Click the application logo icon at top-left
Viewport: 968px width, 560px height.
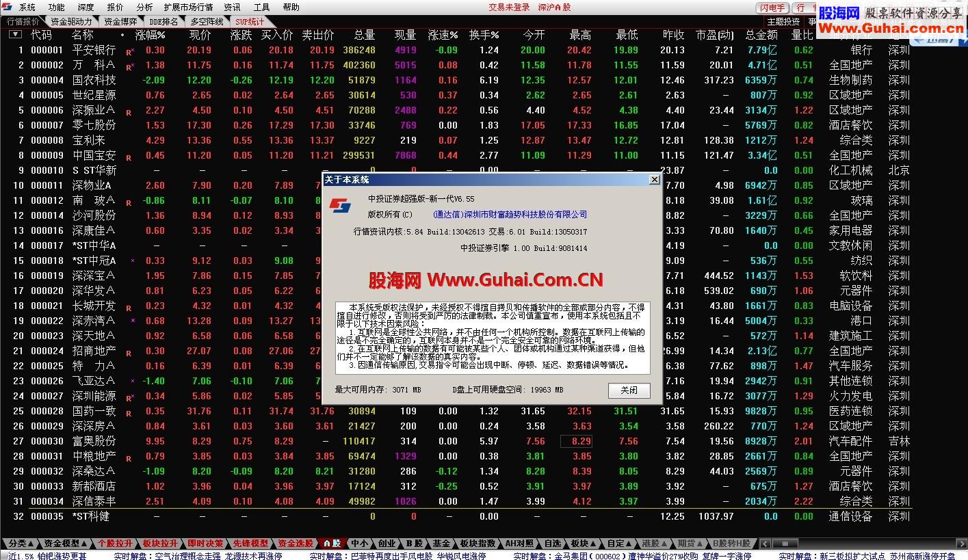pos(8,8)
